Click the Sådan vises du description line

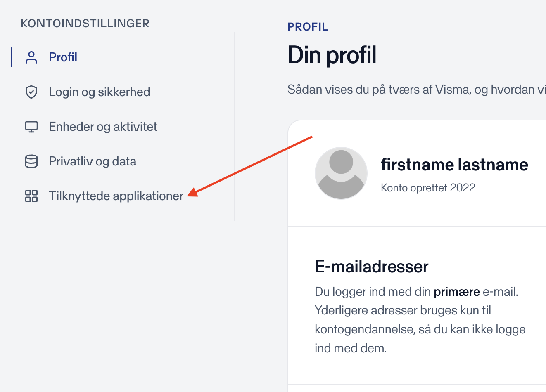(x=417, y=90)
